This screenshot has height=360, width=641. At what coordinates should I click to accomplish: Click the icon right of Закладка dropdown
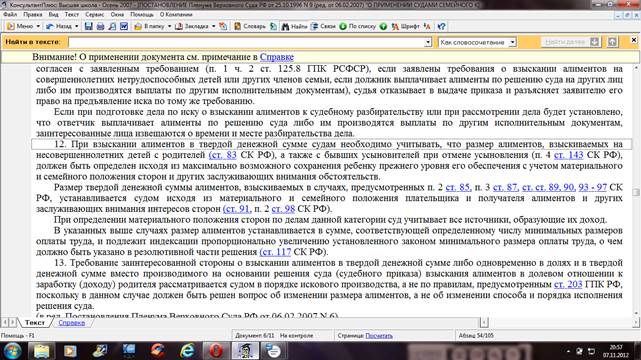(223, 26)
